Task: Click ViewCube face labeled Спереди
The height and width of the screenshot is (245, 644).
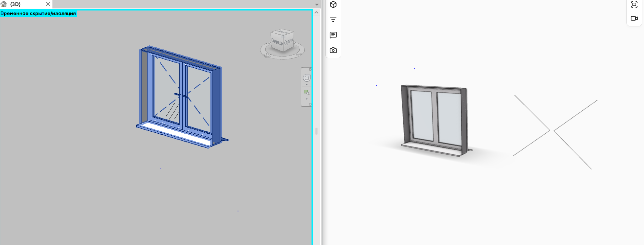Action: point(277,42)
